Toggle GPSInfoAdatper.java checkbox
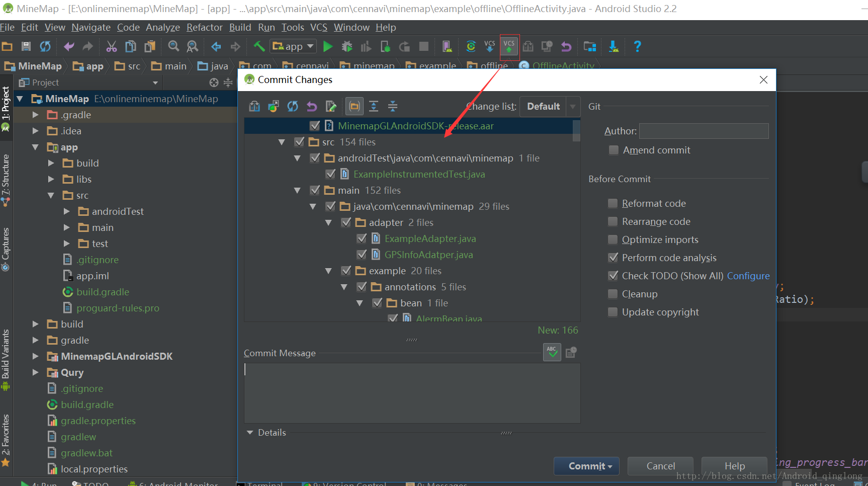Image resolution: width=868 pixels, height=486 pixels. [x=362, y=255]
